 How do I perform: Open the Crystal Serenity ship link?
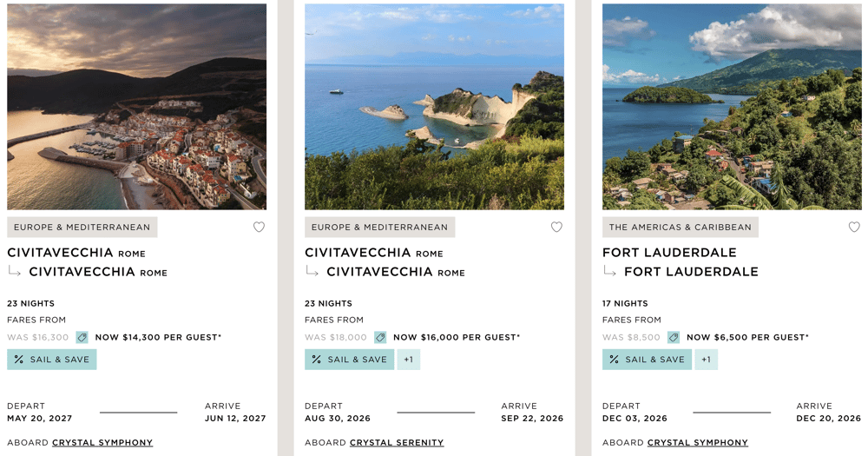(397, 443)
